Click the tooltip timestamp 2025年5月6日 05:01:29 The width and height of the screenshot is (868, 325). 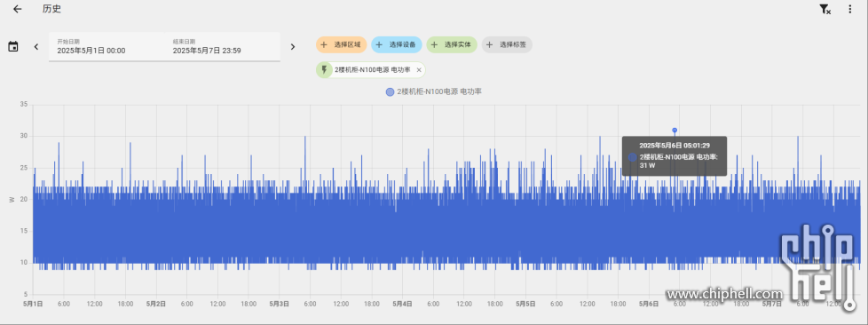click(x=675, y=146)
